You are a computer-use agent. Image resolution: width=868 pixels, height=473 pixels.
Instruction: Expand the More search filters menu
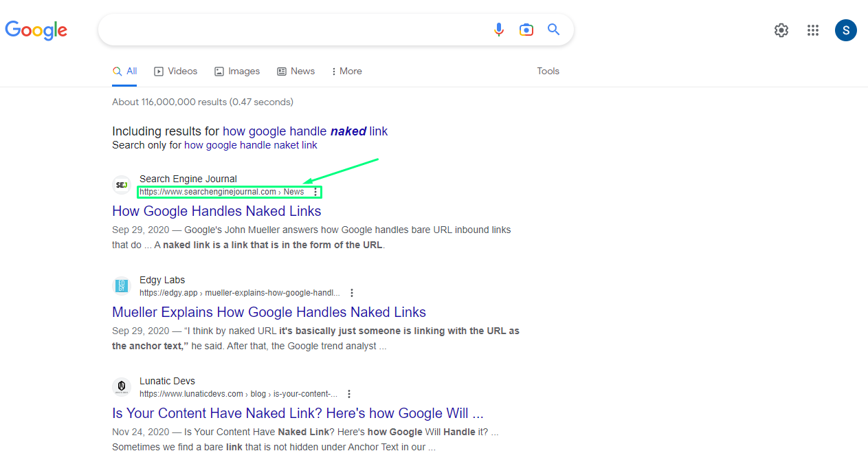point(346,71)
